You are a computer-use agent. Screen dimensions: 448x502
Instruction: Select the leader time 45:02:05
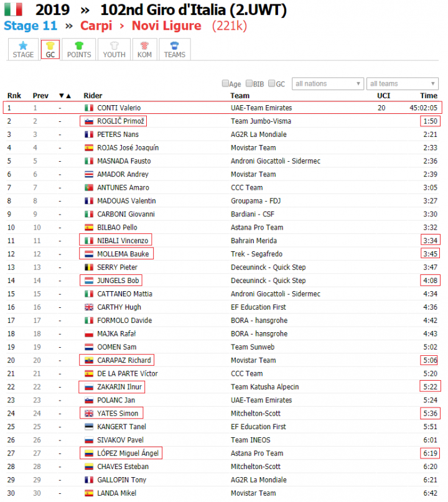(423, 108)
